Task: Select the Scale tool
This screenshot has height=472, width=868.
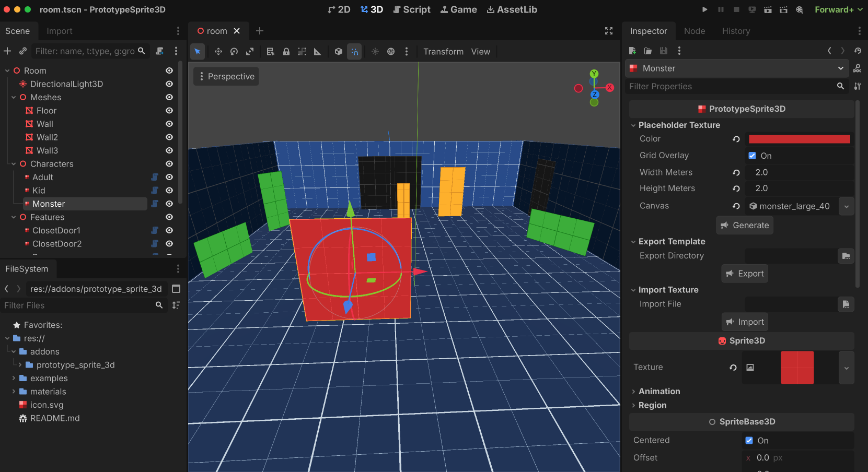Action: click(250, 51)
